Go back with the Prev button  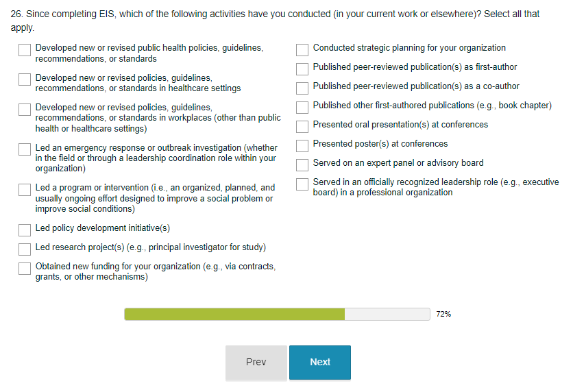pos(256,363)
